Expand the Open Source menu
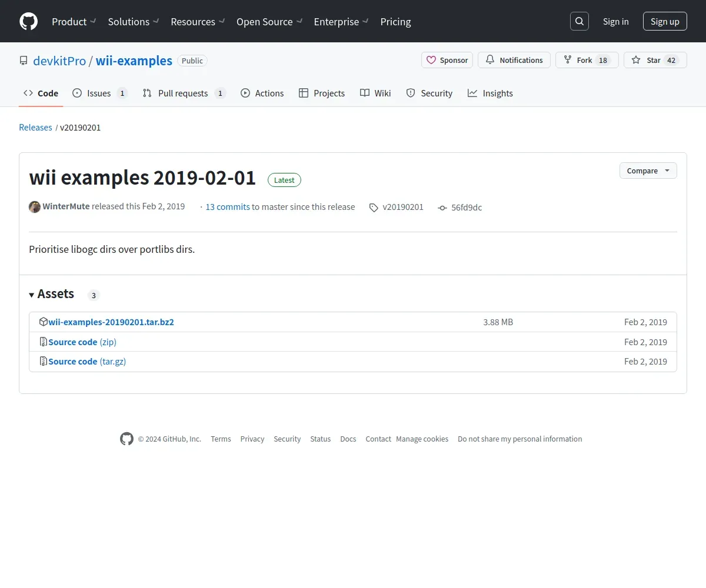This screenshot has height=588, width=706. click(269, 22)
